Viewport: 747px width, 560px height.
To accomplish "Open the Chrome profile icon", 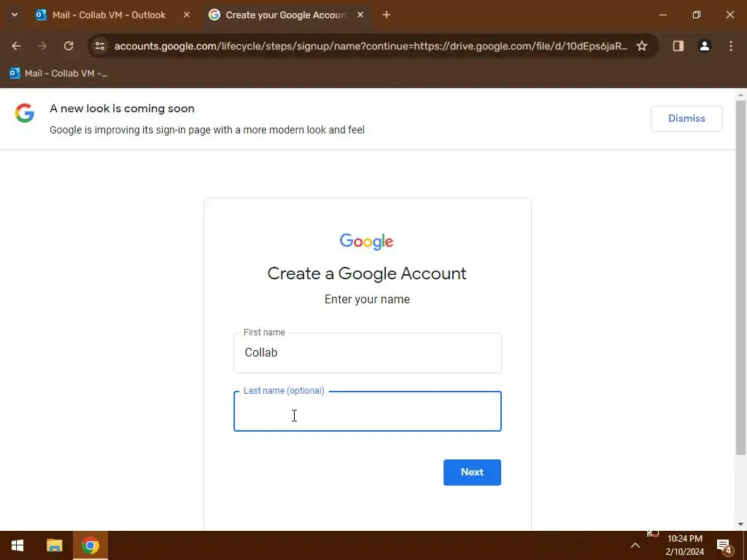I will [x=705, y=46].
